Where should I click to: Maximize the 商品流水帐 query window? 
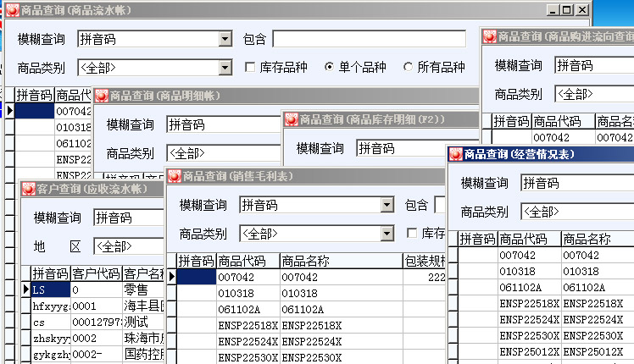568,10
